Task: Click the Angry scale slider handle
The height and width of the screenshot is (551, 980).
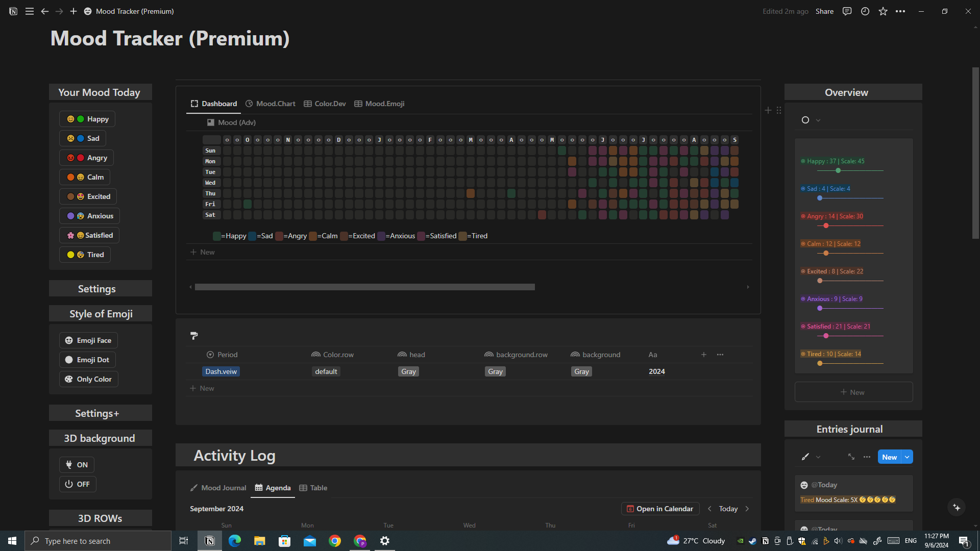Action: [826, 226]
